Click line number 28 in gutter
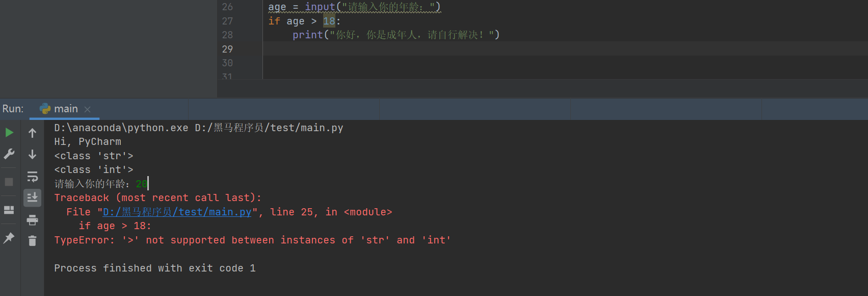Screen dimensions: 868x296 (227, 35)
